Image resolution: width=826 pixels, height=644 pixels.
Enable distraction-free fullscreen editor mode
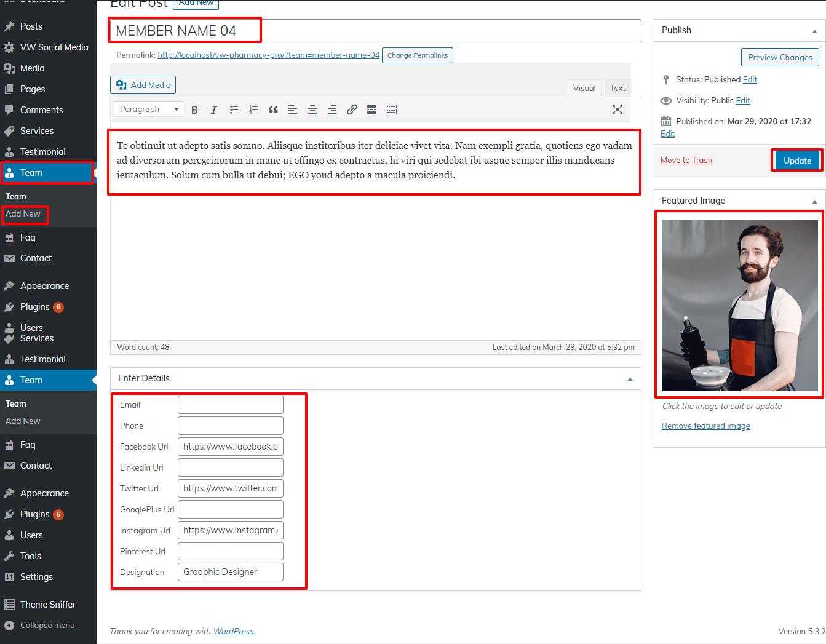[618, 109]
